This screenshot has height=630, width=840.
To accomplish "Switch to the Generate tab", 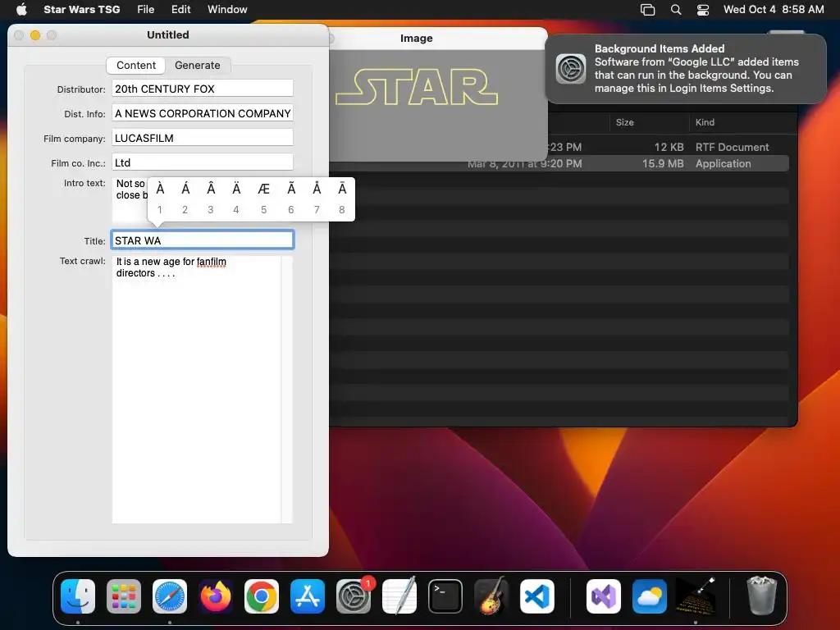I will click(197, 65).
